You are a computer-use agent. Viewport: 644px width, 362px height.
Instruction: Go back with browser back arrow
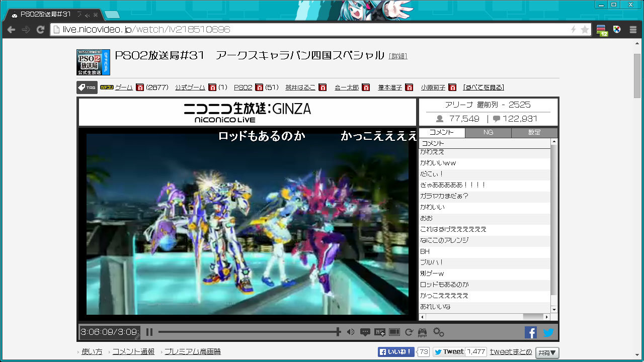(11, 30)
